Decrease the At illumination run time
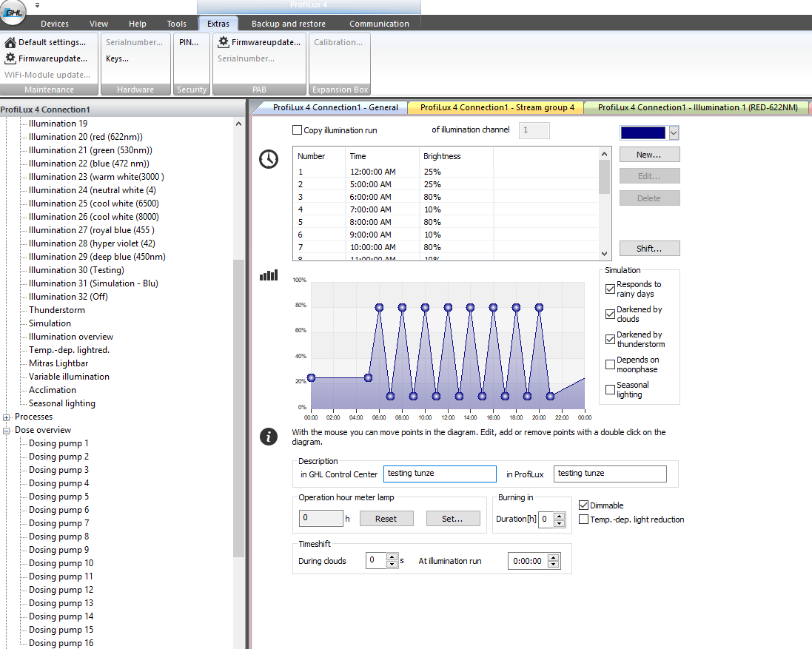 [554, 564]
